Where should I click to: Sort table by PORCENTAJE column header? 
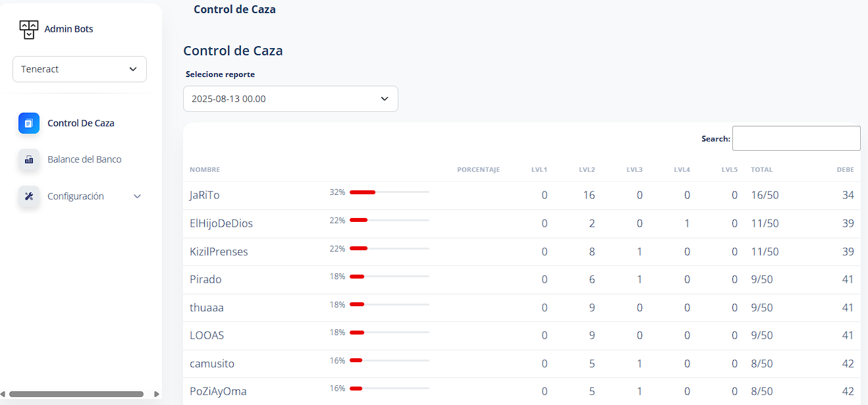(x=478, y=170)
